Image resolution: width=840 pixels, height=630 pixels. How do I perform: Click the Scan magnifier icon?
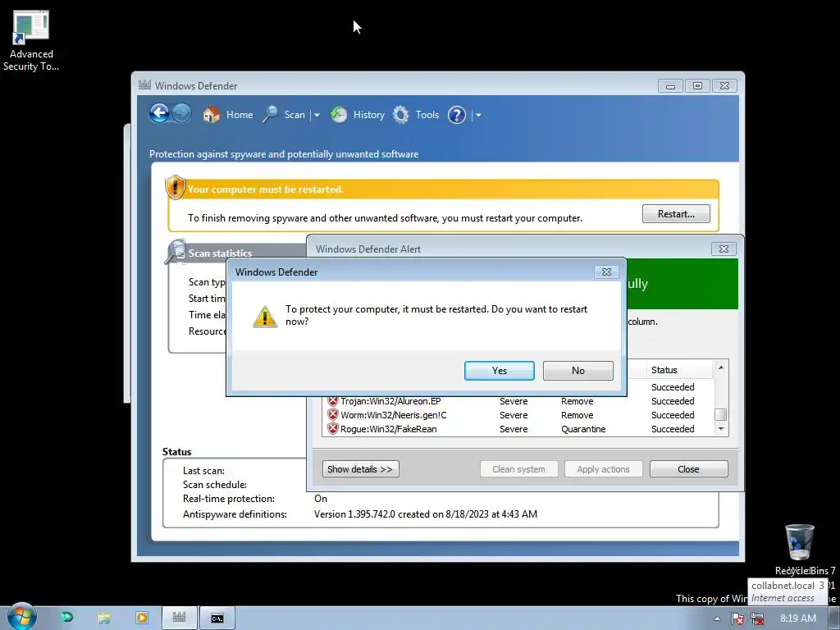pyautogui.click(x=270, y=114)
